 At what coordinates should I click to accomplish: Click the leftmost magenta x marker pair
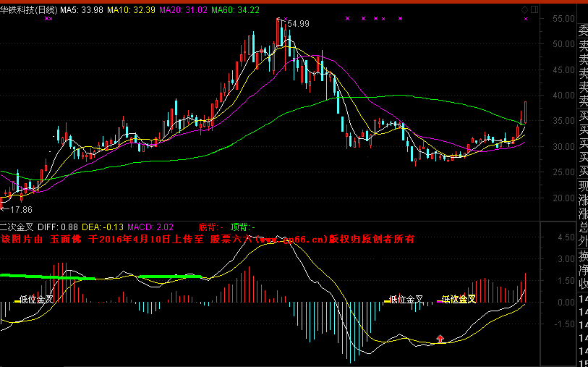[48, 19]
